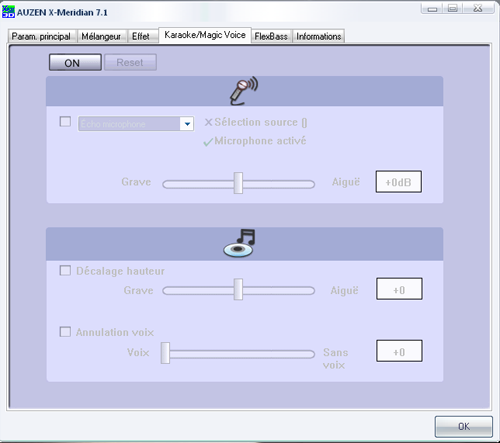Click the AUZEN app icon in the title bar

click(8, 12)
